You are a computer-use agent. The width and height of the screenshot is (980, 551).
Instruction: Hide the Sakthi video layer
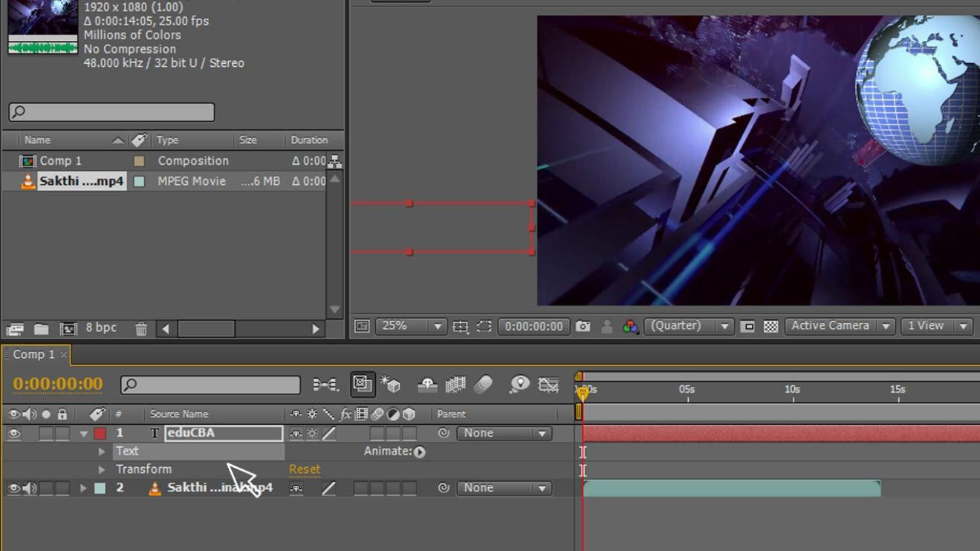(13, 489)
